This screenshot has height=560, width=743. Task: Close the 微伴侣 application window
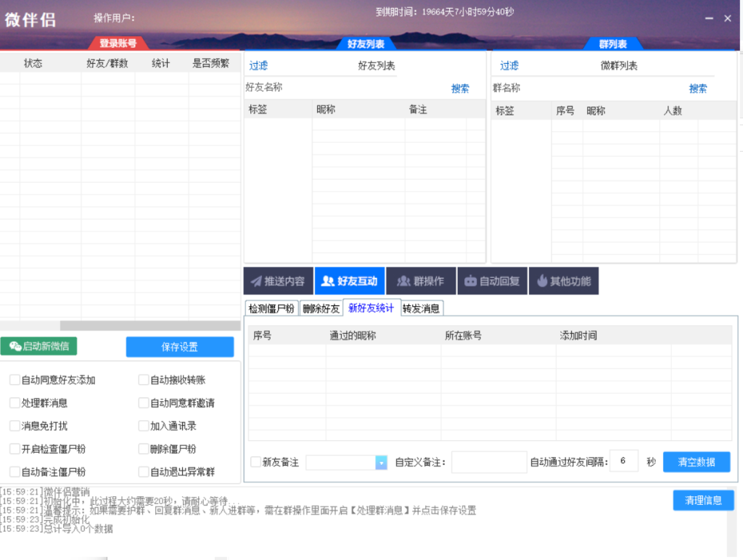click(x=728, y=19)
